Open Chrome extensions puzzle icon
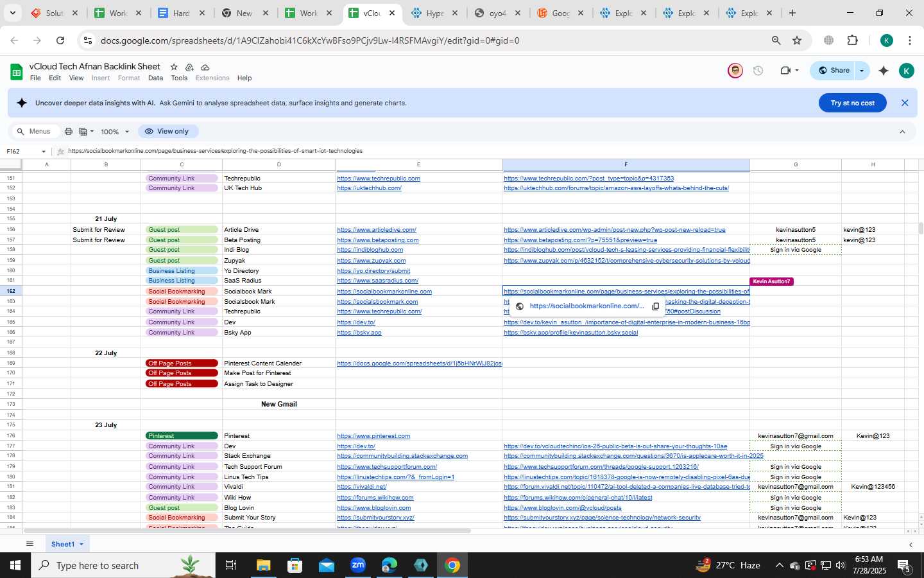This screenshot has height=578, width=924. coord(853,40)
